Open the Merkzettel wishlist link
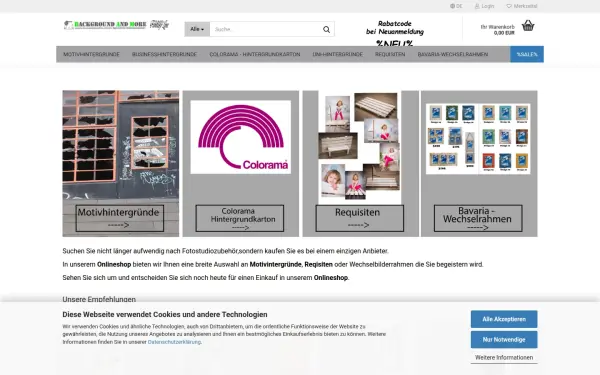 (525, 6)
